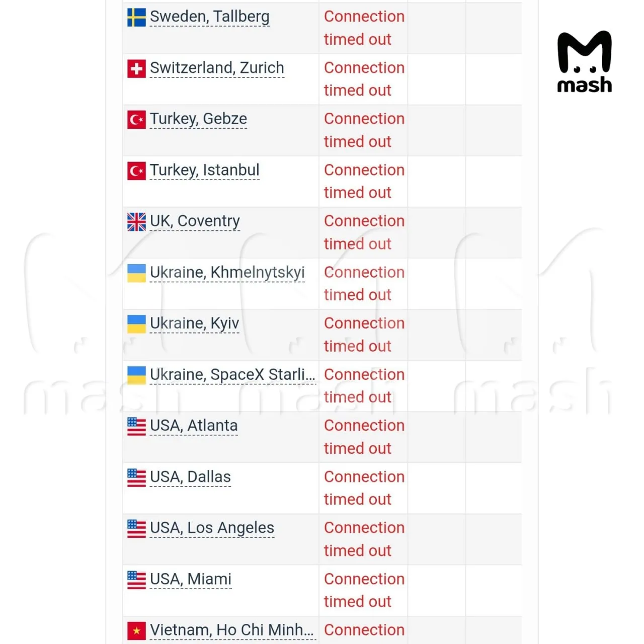The image size is (644, 644).
Task: Open the Switzerland, Zurich node link
Action: (x=217, y=68)
